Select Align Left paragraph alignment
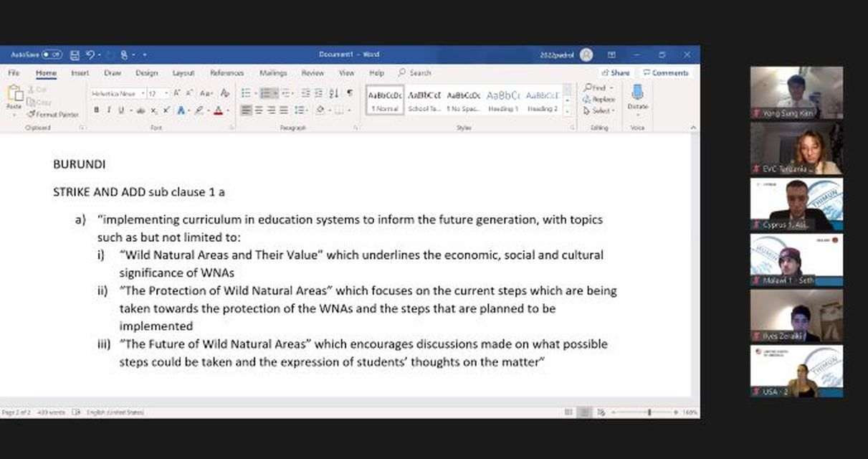The image size is (868, 459). tap(247, 110)
